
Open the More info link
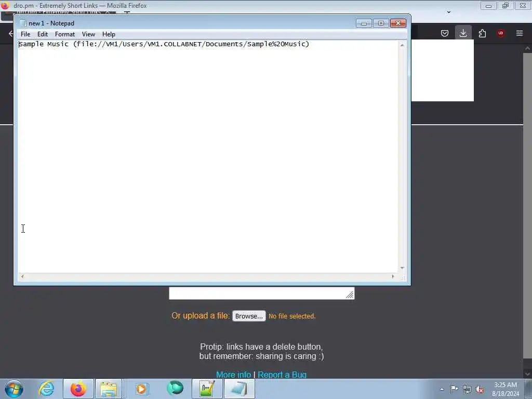click(233, 375)
